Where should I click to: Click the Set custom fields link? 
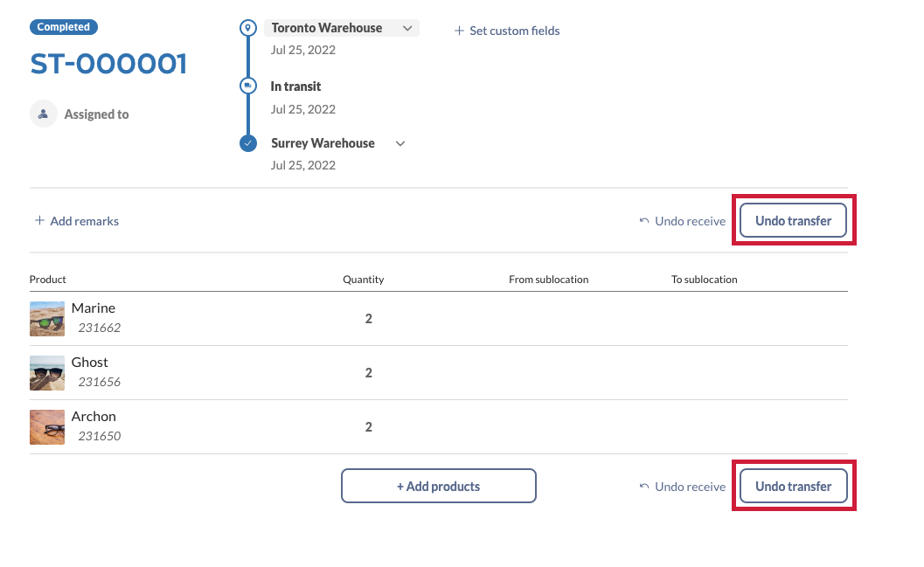coord(514,31)
